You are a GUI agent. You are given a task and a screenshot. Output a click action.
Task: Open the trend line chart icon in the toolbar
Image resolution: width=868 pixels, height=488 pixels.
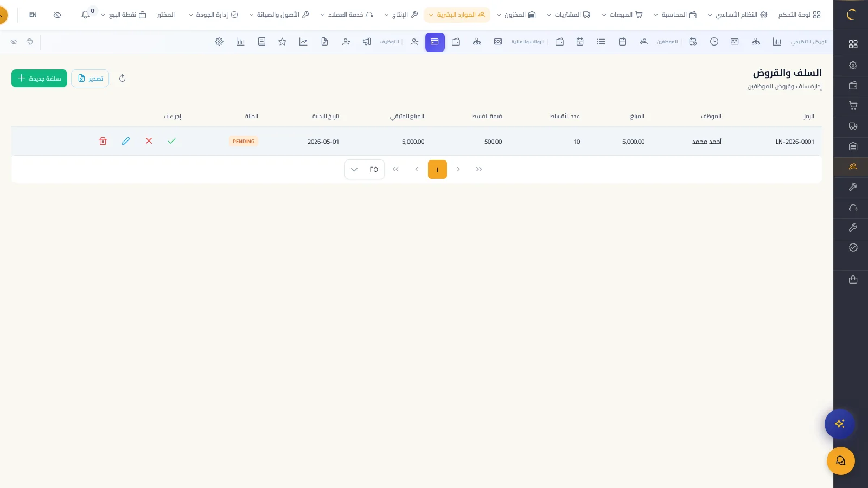click(303, 42)
